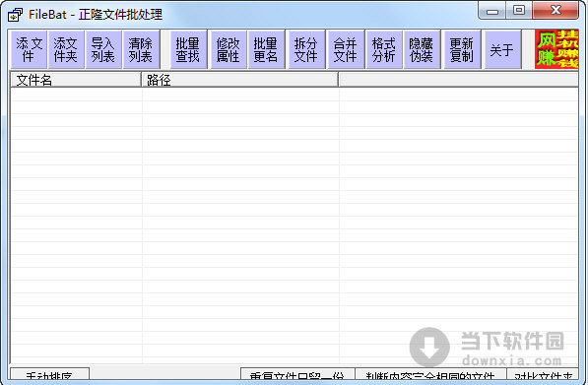Click the 对比文件夹 button at bottom right
This screenshot has width=588, height=385.
coord(543,375)
